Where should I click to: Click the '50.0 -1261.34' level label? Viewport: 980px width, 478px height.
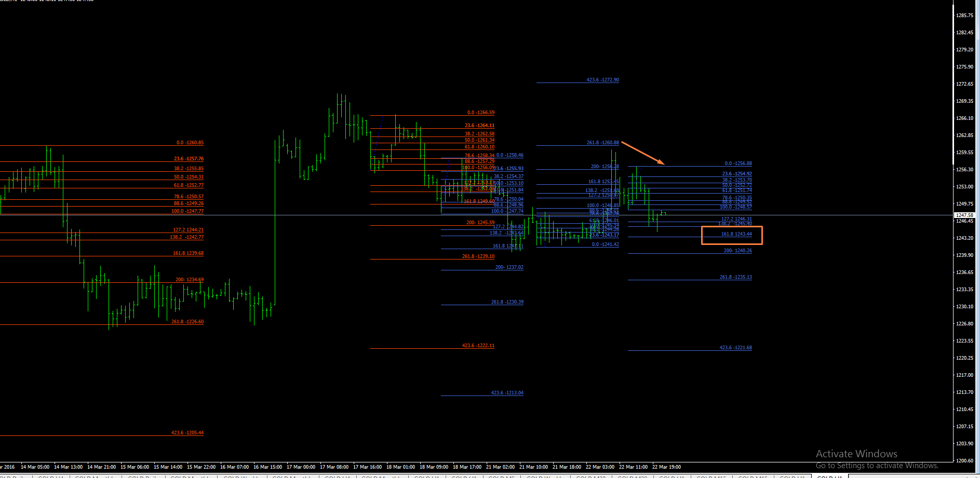coord(480,140)
